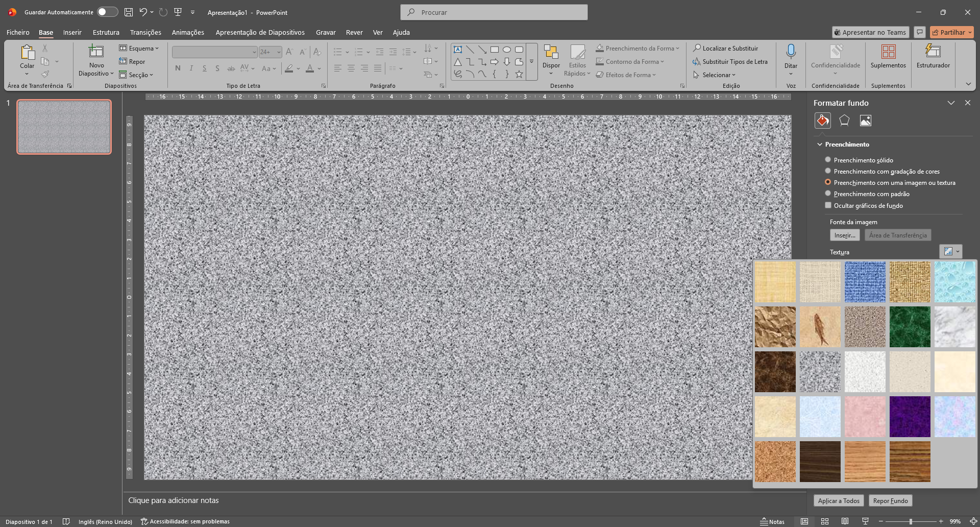Select the oval shape in gallery
This screenshot has height=527, width=980.
(507, 50)
